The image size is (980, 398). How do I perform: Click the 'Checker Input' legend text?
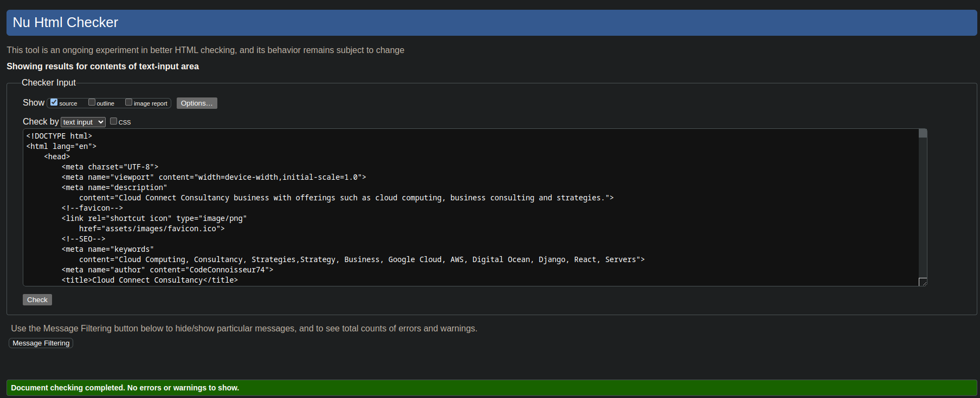pyautogui.click(x=49, y=82)
